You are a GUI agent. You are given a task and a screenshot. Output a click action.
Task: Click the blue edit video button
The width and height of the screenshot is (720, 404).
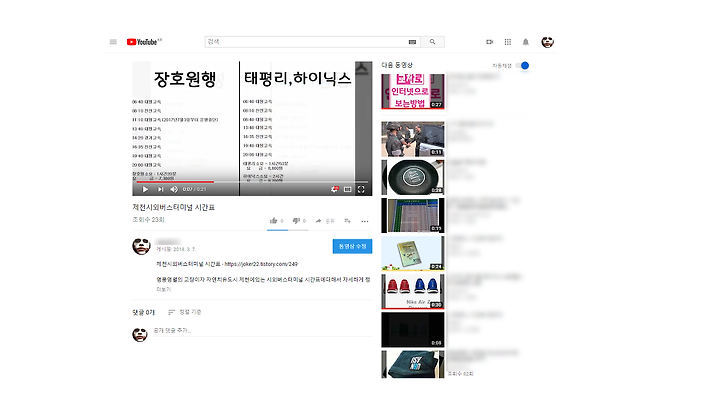tap(352, 247)
